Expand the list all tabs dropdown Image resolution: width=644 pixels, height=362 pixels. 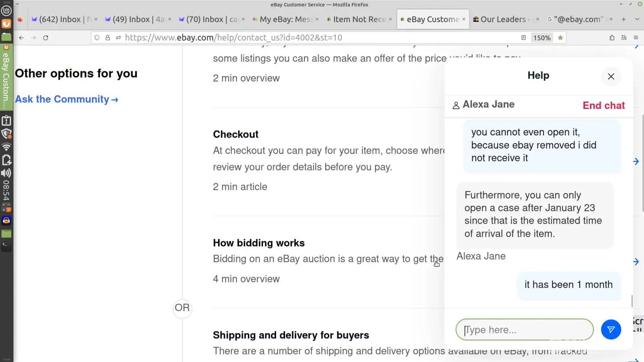click(637, 19)
